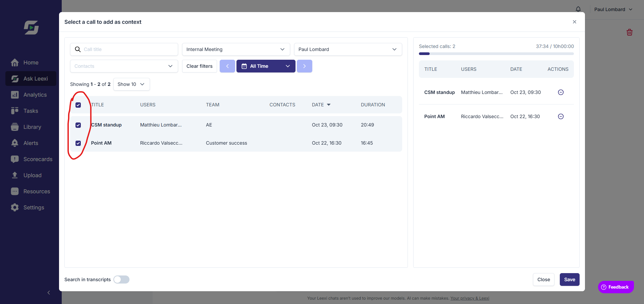Open the Show 10 page size dropdown
Screen dimensions: 644x304
[x=131, y=84]
